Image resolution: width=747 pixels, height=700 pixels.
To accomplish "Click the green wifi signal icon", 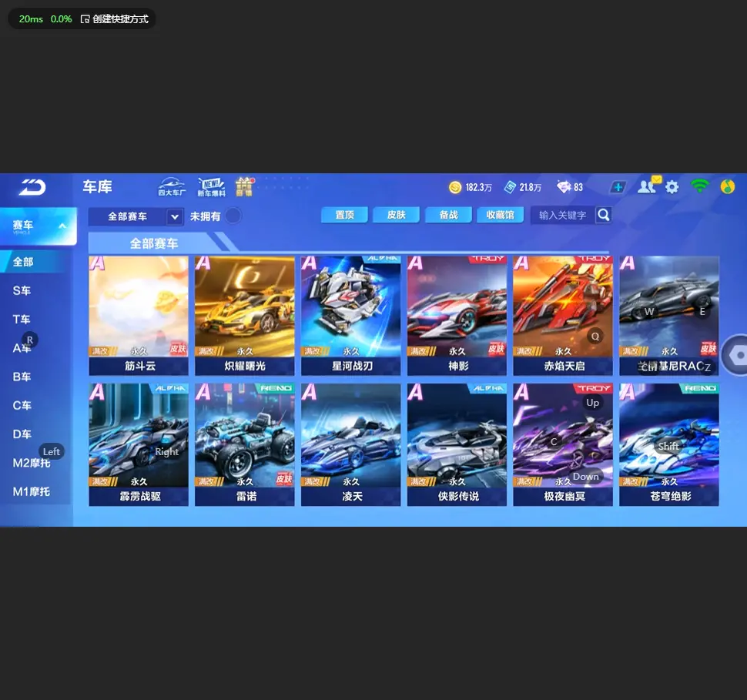I will (x=699, y=186).
